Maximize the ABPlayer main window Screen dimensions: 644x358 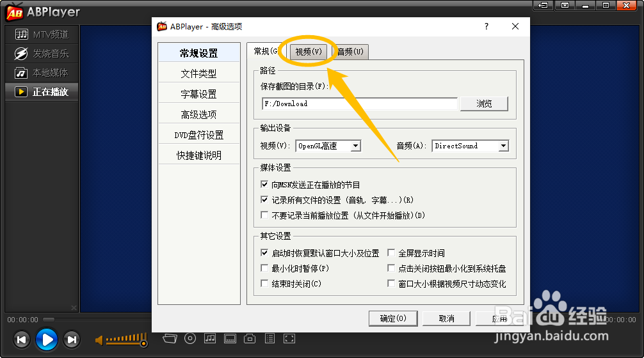click(x=606, y=5)
